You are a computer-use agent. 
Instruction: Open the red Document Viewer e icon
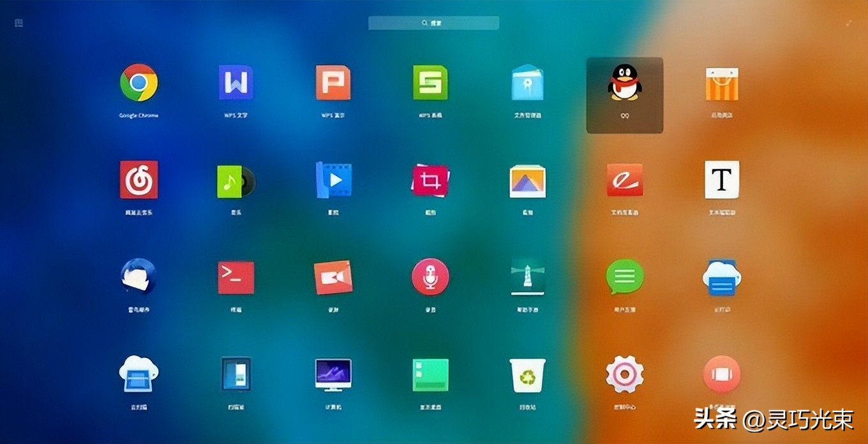click(x=625, y=180)
